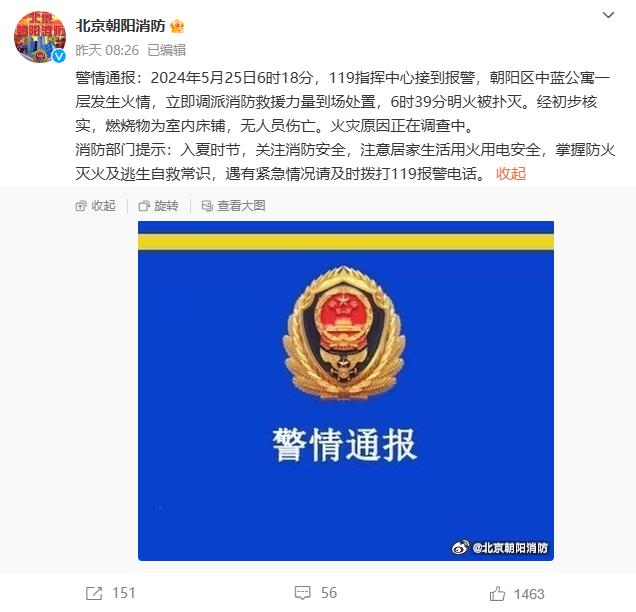Open the 北京朝阳消防 profile avatar
This screenshot has width=636, height=612.
pos(40,37)
